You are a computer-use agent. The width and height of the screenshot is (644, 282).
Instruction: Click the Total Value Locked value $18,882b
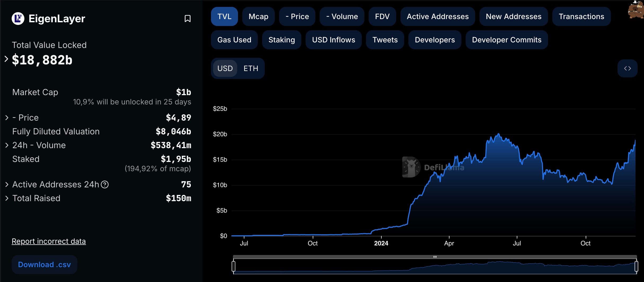pyautogui.click(x=42, y=60)
